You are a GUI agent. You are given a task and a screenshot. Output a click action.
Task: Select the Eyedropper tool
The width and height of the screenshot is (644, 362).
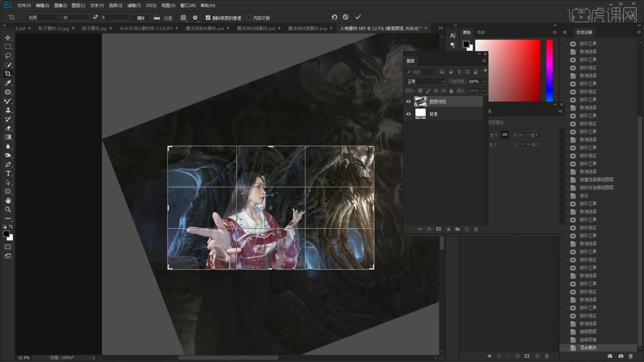(8, 83)
